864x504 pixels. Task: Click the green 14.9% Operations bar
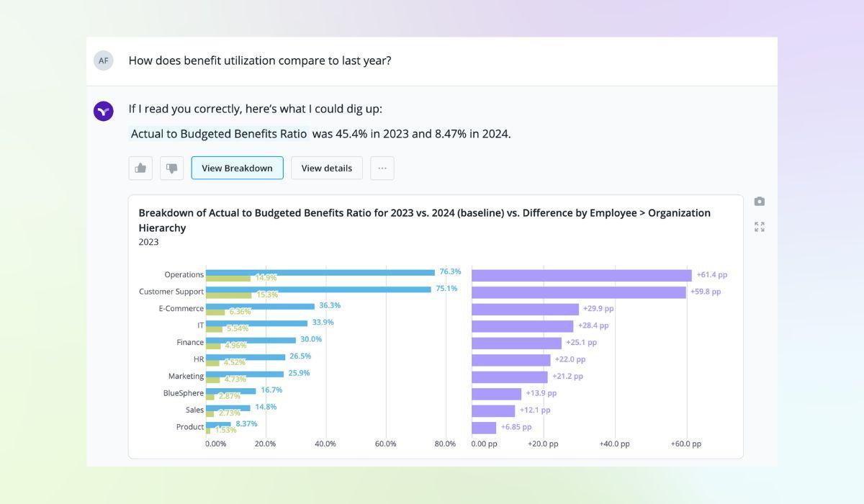click(228, 278)
